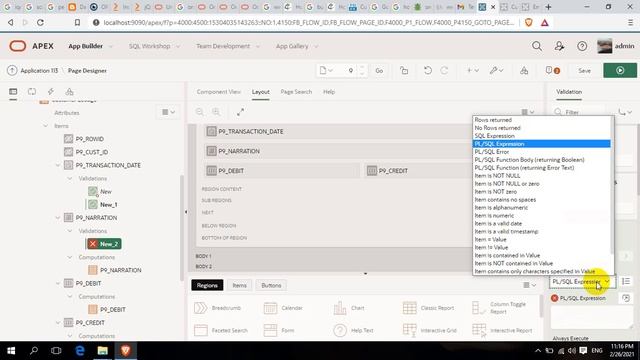Choose Item is a valid date
This screenshot has width=640, height=360.
point(541,224)
